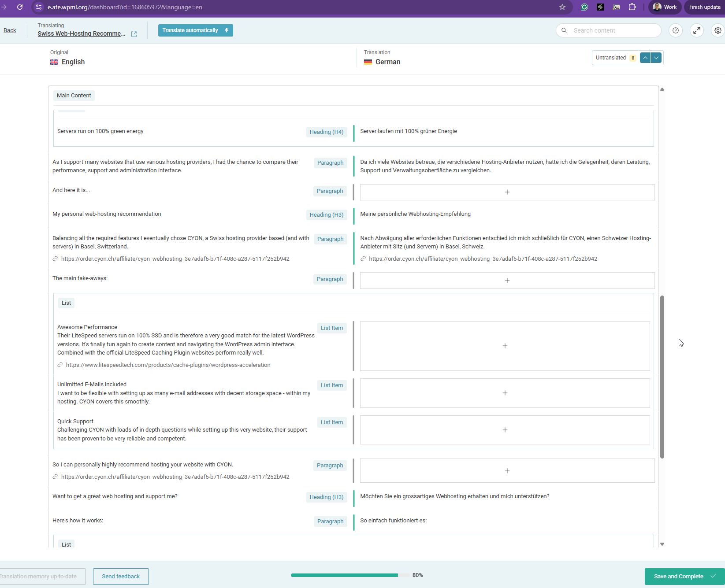Screen dimensions: 725x588
Task: Click Save and Complete button
Action: click(x=685, y=577)
